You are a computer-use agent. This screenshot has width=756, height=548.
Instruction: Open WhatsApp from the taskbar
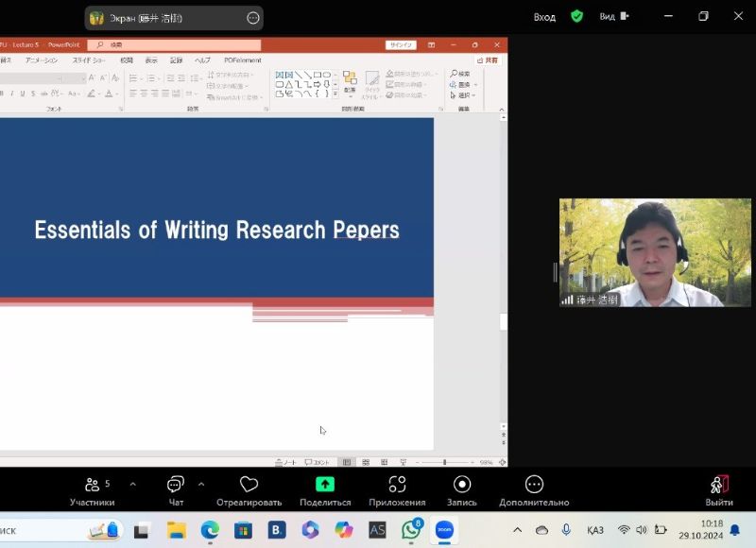[x=411, y=530]
